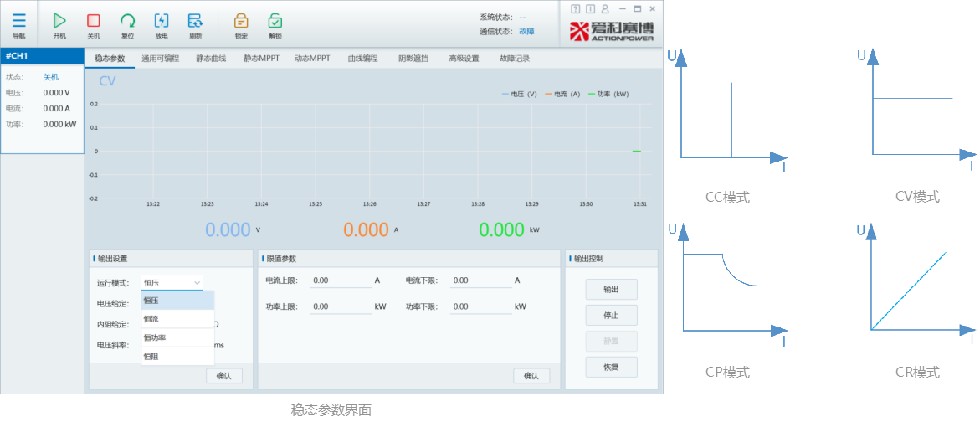Switch to the 稳态参数 tab
The height and width of the screenshot is (422, 980).
point(110,59)
